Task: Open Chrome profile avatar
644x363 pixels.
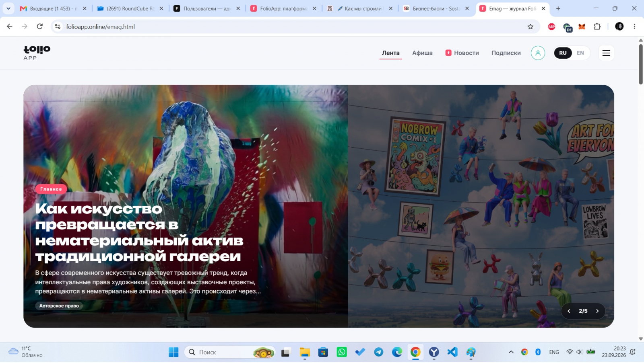Action: [619, 27]
